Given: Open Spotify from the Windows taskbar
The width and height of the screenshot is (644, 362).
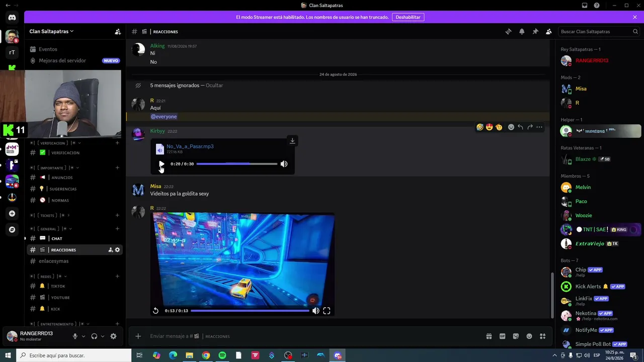Looking at the screenshot, I should [x=222, y=355].
